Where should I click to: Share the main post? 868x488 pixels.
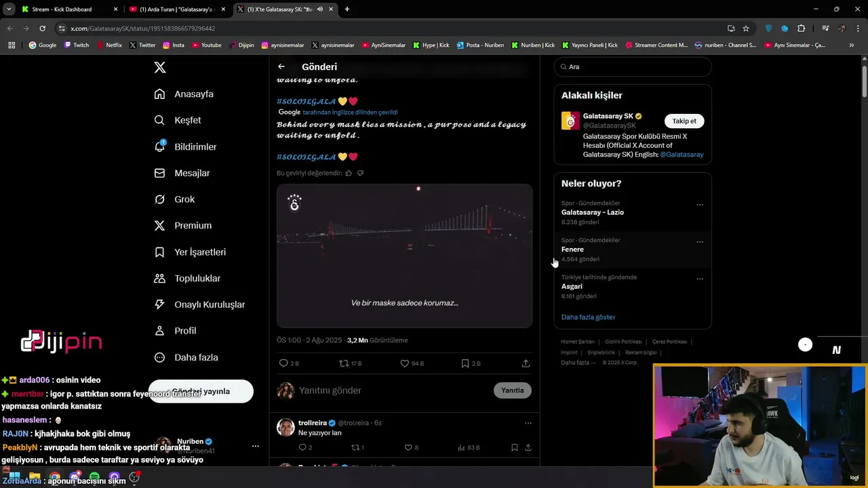pos(526,363)
